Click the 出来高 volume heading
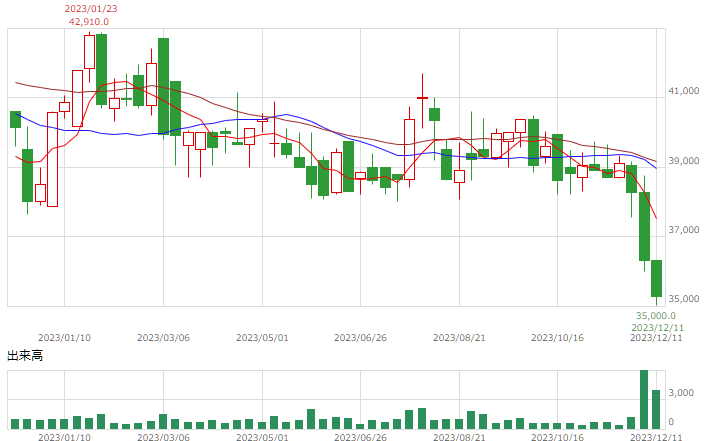 click(25, 356)
